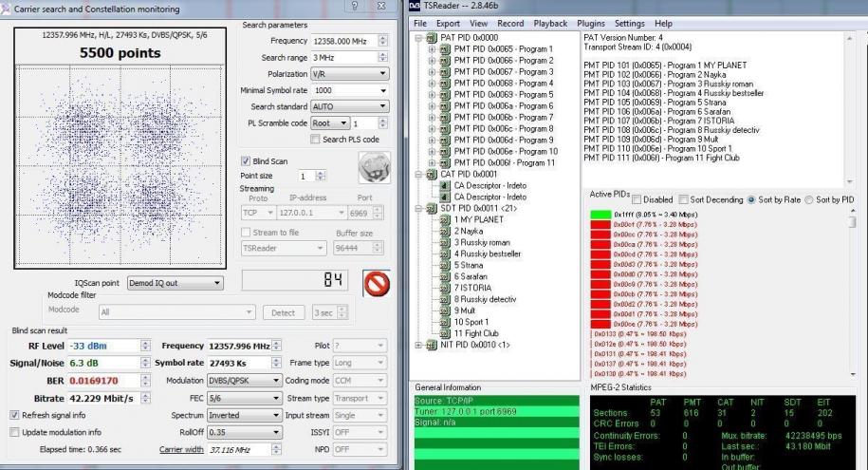This screenshot has width=868, height=470.
Task: Click PAT PID 0x0000 tree node icon
Action: pos(432,38)
